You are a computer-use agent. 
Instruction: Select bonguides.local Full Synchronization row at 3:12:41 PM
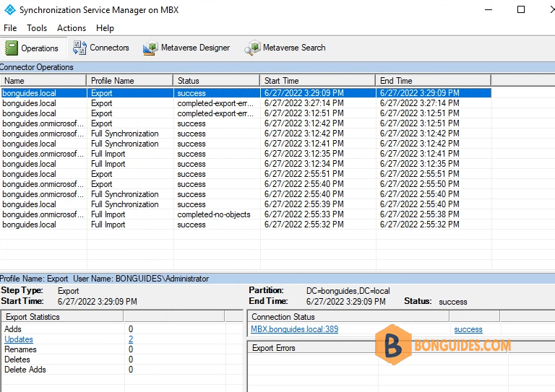point(246,144)
